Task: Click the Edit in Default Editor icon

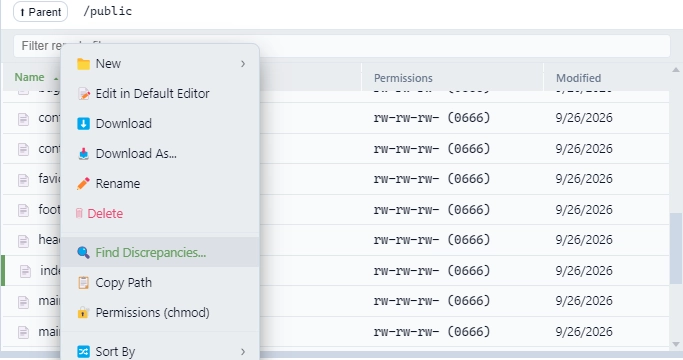Action: pyautogui.click(x=83, y=94)
